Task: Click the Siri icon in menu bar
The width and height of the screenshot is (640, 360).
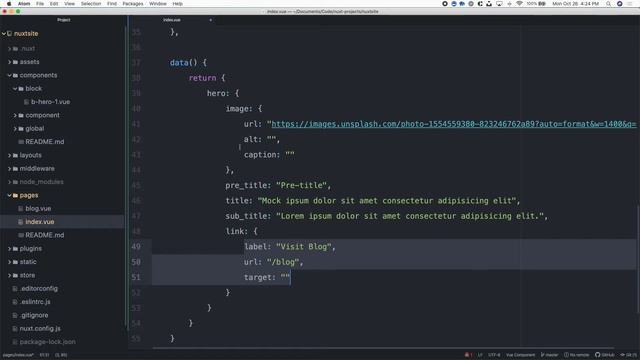Action: click(x=620, y=4)
